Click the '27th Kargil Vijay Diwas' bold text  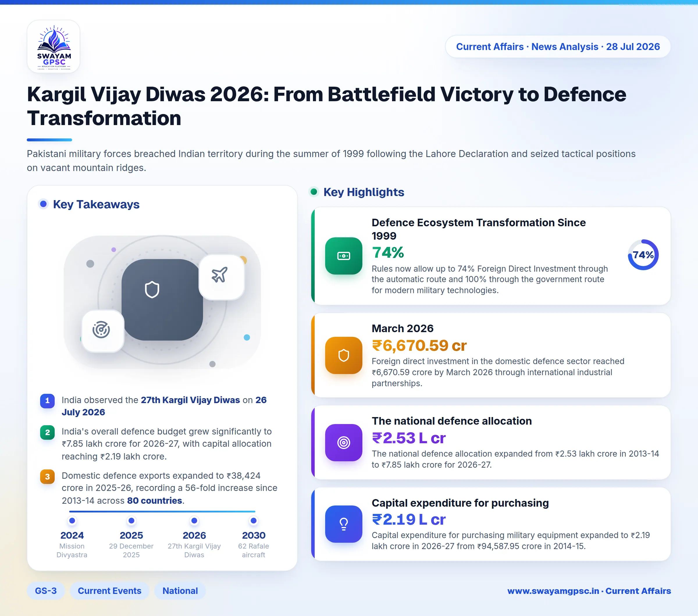point(190,400)
